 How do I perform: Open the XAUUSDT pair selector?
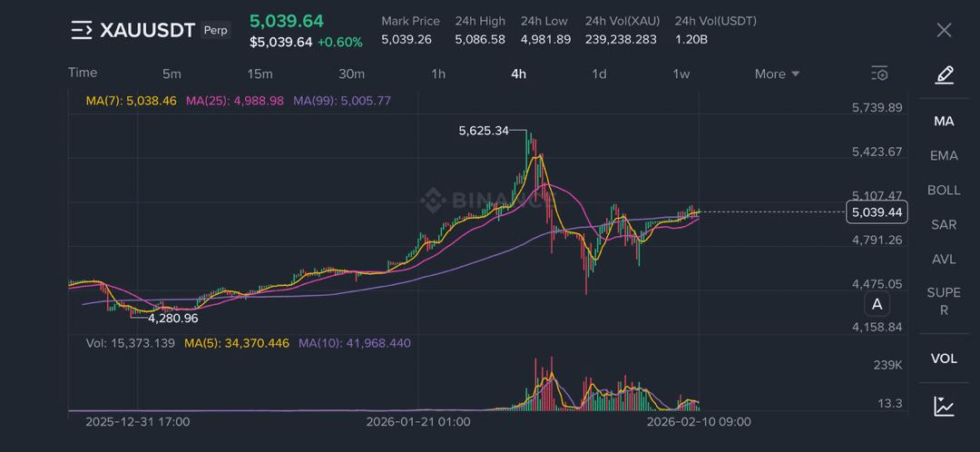coord(147,30)
